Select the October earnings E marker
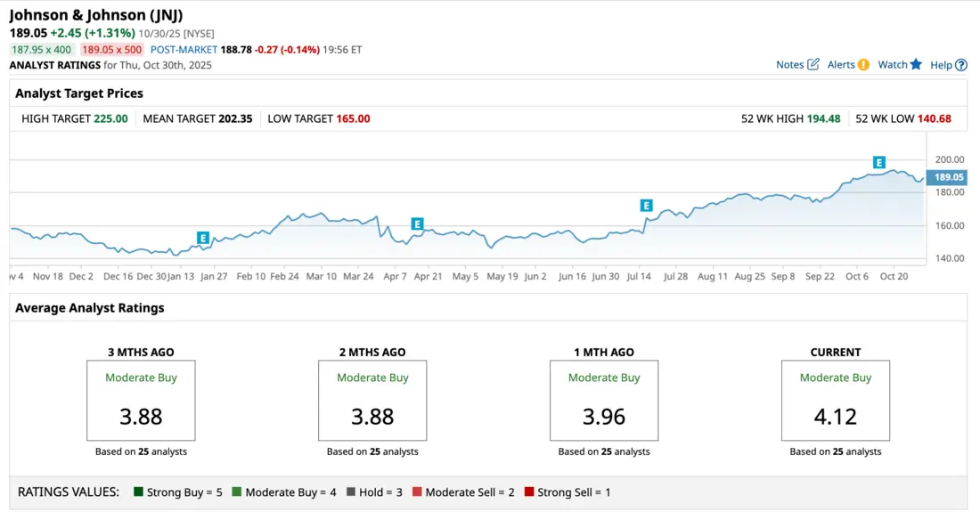Image resolution: width=980 pixels, height=520 pixels. 879,162
